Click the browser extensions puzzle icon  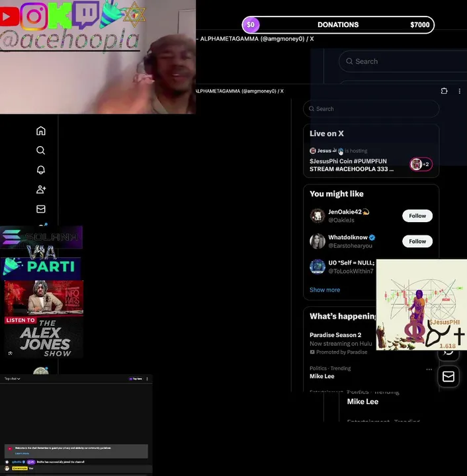click(444, 91)
